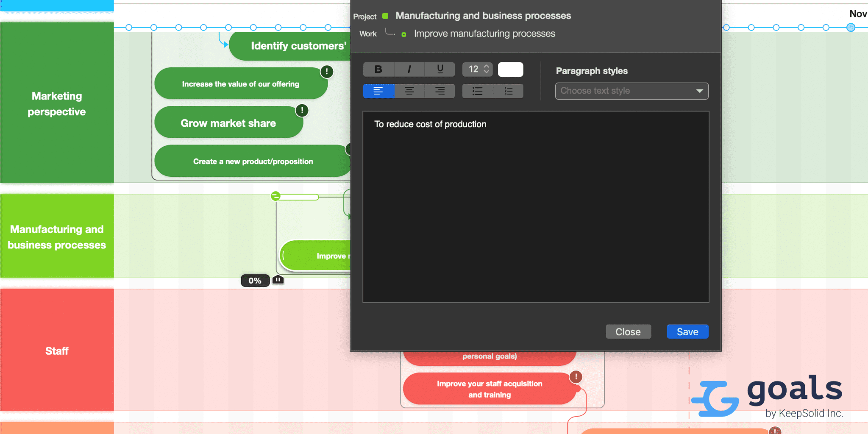Open the task notes icon beside 0%
Screen dimensions: 868x434
pos(278,280)
